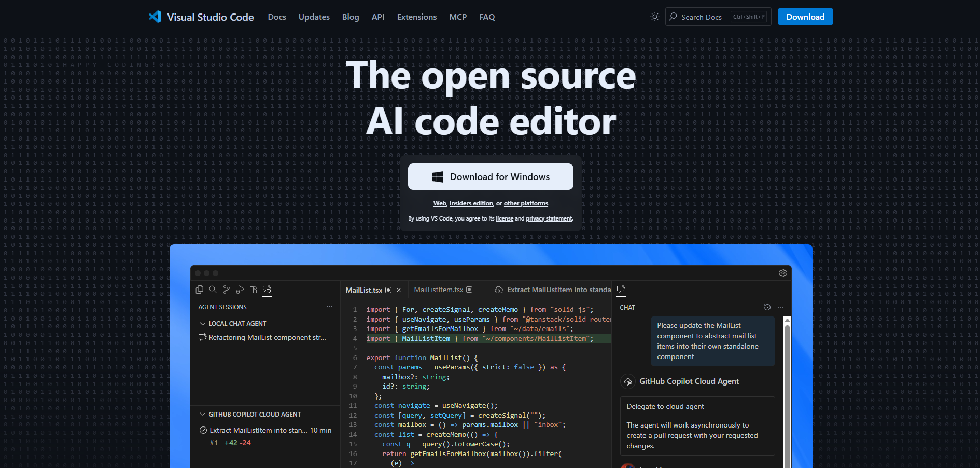The height and width of the screenshot is (468, 980).
Task: Open the license link
Action: point(505,218)
